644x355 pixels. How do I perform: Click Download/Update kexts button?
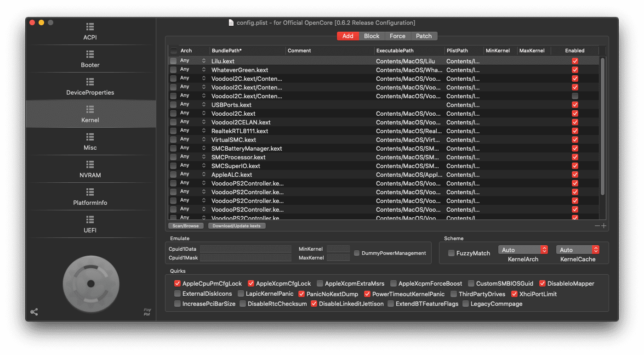237,225
